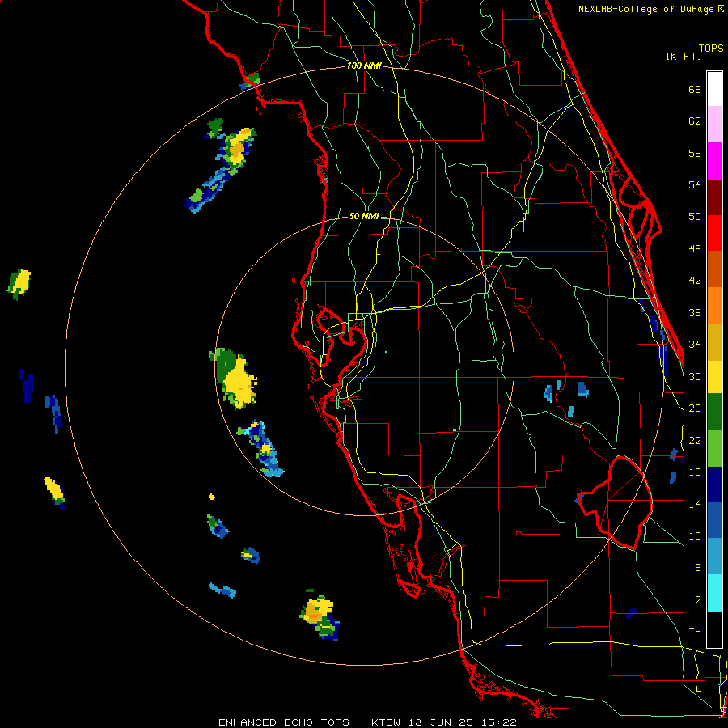Click the magenta legend swatch

click(714, 161)
